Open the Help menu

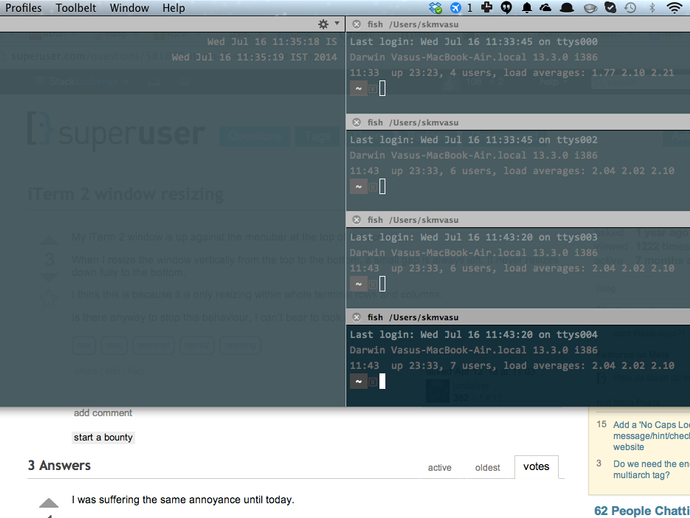173,8
